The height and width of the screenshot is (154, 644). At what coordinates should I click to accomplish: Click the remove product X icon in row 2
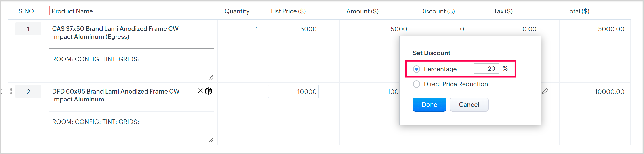coord(200,91)
